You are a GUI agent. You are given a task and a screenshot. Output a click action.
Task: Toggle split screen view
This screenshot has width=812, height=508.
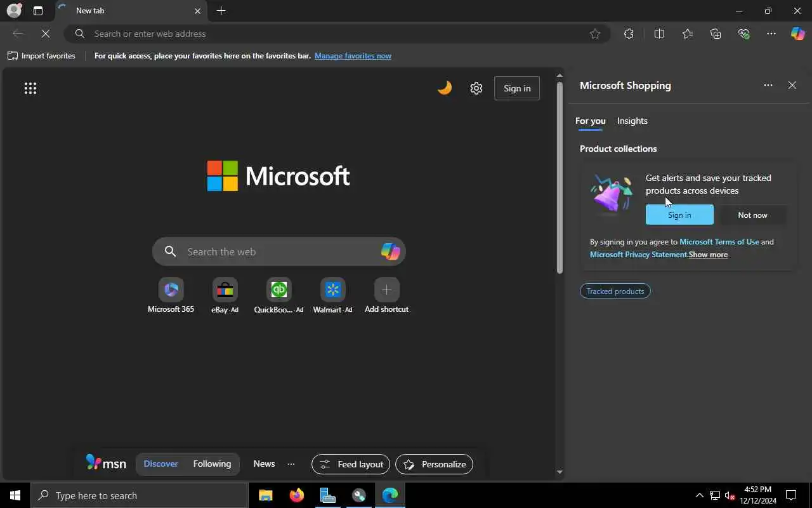click(659, 34)
